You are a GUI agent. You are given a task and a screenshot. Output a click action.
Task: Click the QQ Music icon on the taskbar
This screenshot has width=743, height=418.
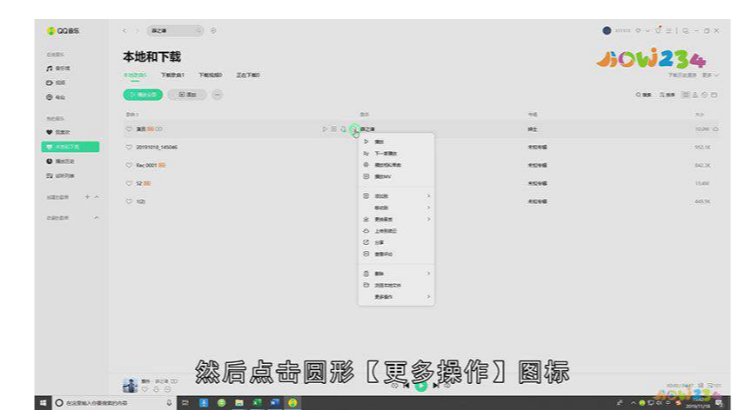coord(292,403)
